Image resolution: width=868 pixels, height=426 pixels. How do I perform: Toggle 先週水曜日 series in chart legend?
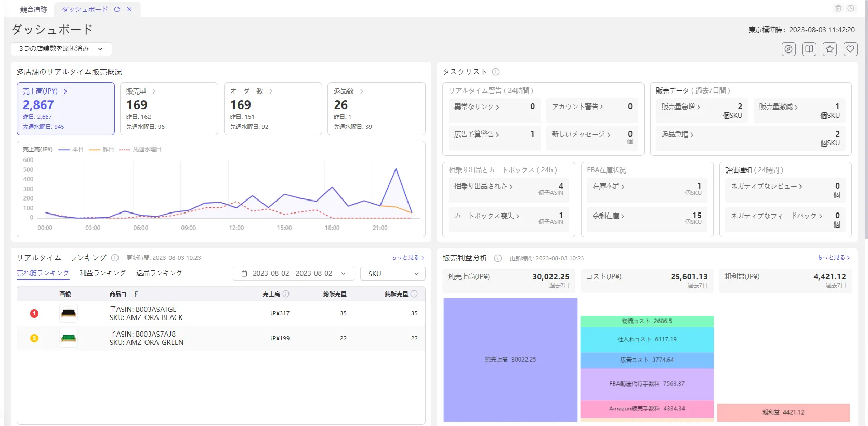tap(140, 149)
